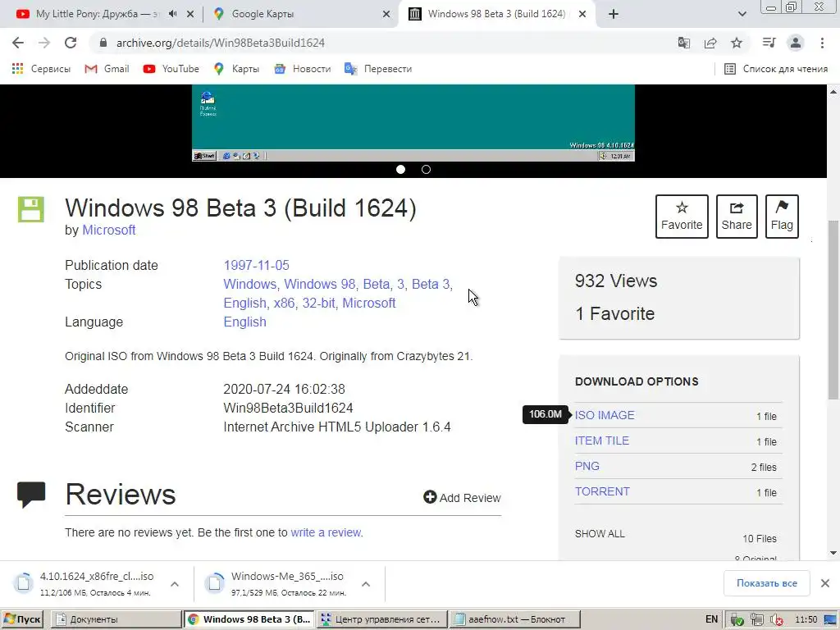Download the ISO IMAGE file
Viewport: 840px width, 630px height.
click(x=605, y=415)
